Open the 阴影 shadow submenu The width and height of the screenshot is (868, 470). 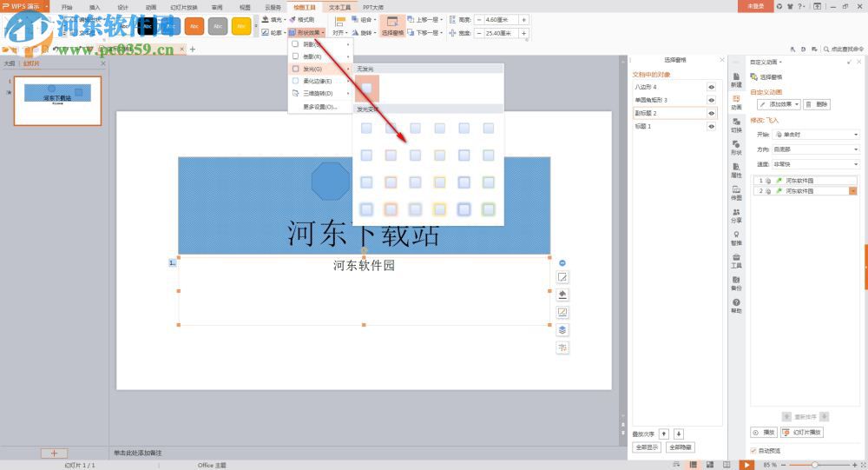tap(320, 44)
